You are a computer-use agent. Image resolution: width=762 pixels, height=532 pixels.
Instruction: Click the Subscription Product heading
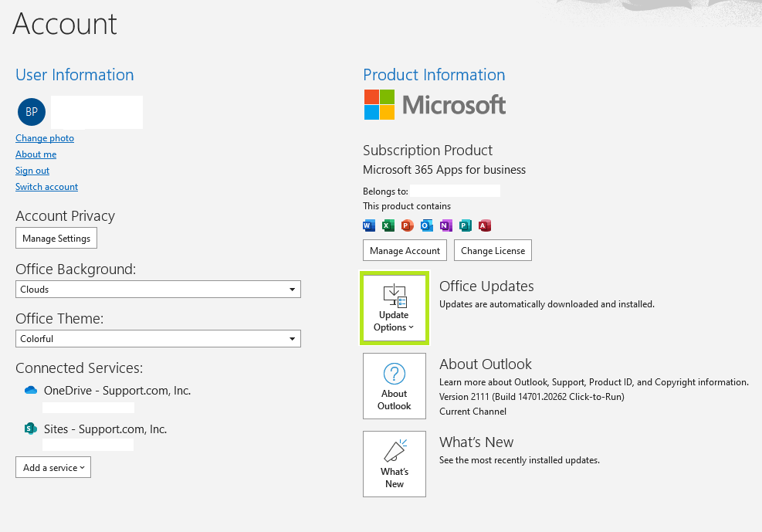(428, 150)
